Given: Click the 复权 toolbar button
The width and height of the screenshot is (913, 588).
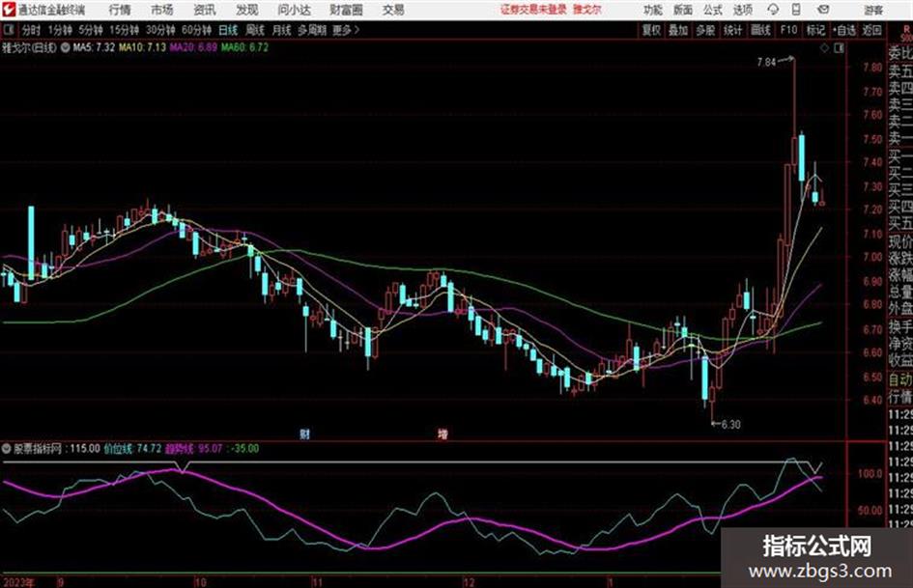Looking at the screenshot, I should tap(651, 30).
